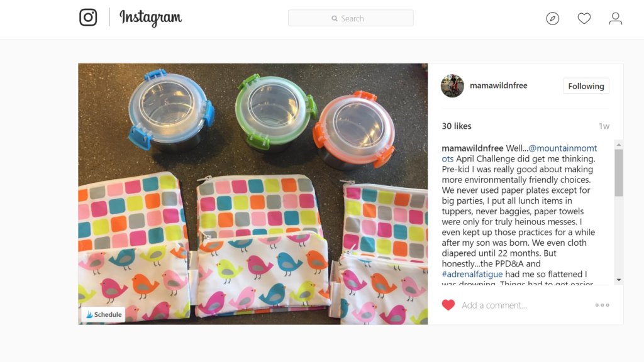Open mamawildnfree profile avatar thumbnail
This screenshot has height=362, width=644.
pos(452,85)
